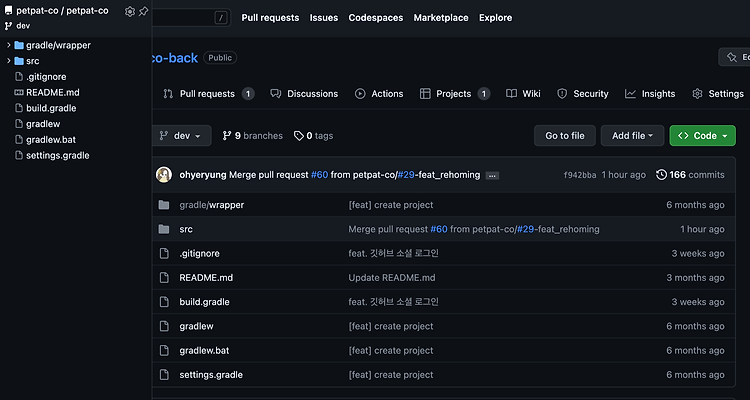Open sidebar settings gear icon
Image resolution: width=750 pixels, height=400 pixels.
click(x=130, y=11)
